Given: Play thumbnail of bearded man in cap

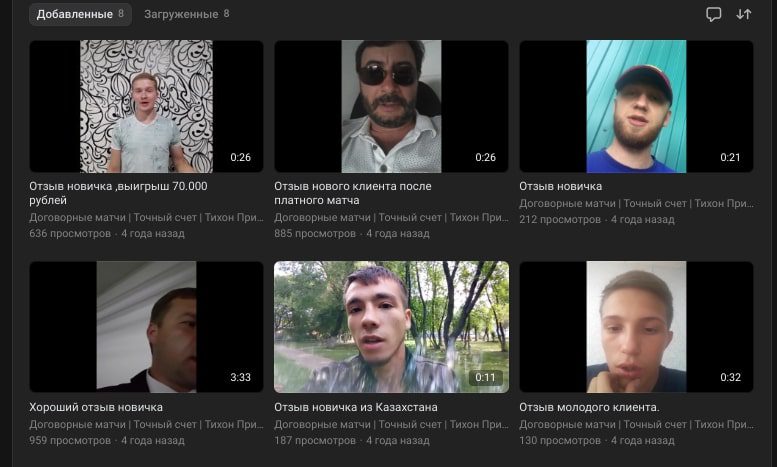Looking at the screenshot, I should click(x=636, y=107).
